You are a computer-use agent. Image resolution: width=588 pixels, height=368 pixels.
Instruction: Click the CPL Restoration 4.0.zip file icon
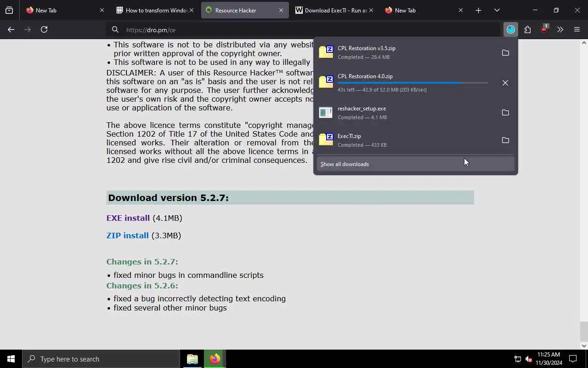[326, 82]
